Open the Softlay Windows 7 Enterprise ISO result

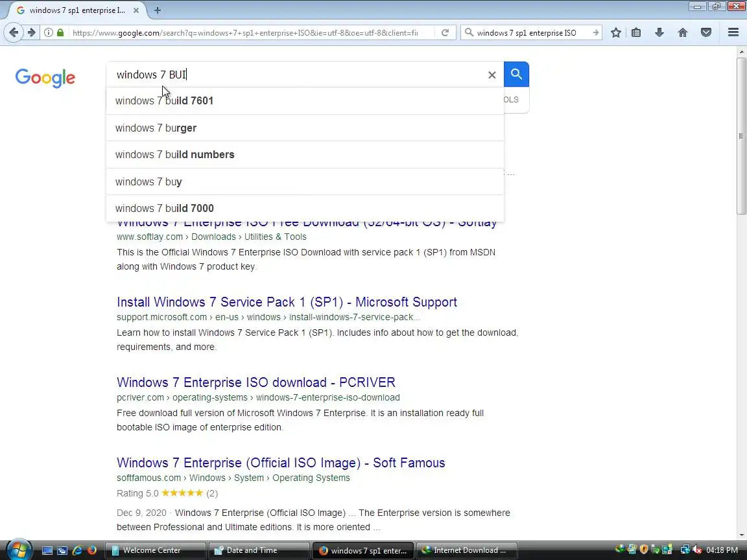306,225
